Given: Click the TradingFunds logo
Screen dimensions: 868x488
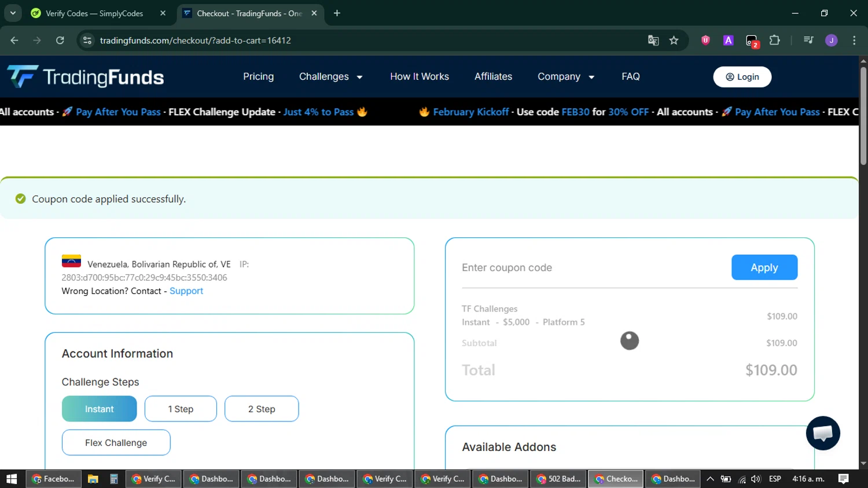Looking at the screenshot, I should [85, 76].
